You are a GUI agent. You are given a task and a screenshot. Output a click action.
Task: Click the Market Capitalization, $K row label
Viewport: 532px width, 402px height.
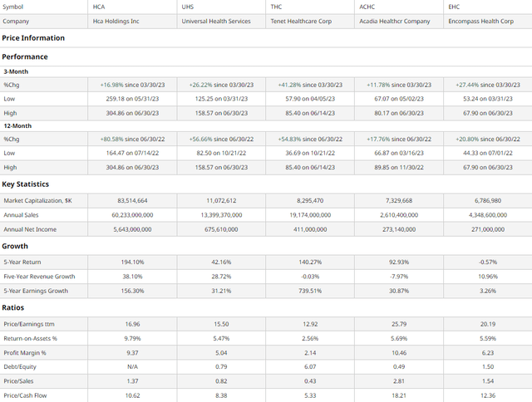37,201
